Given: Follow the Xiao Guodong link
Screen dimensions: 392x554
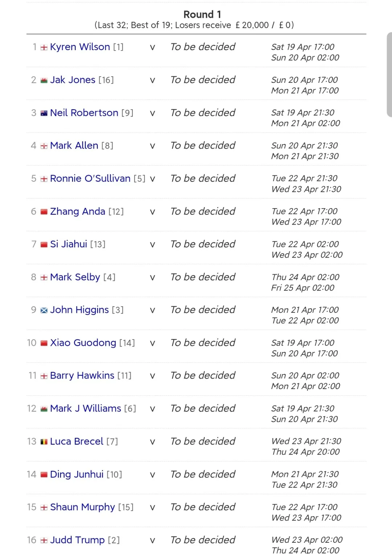Looking at the screenshot, I should click(x=83, y=343).
